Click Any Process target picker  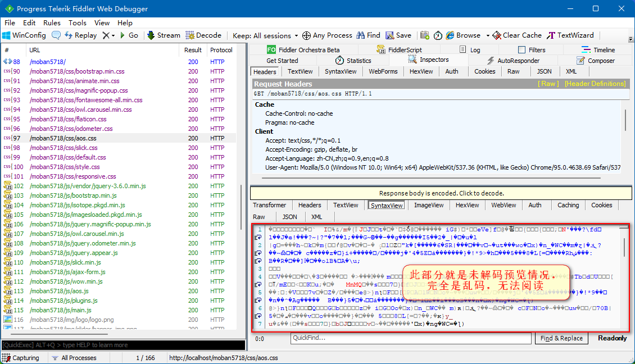327,35
